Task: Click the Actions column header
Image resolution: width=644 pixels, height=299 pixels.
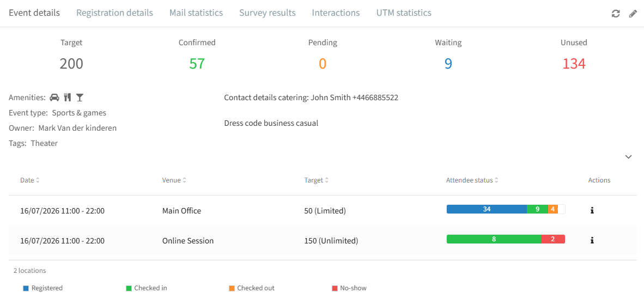Action: (599, 180)
